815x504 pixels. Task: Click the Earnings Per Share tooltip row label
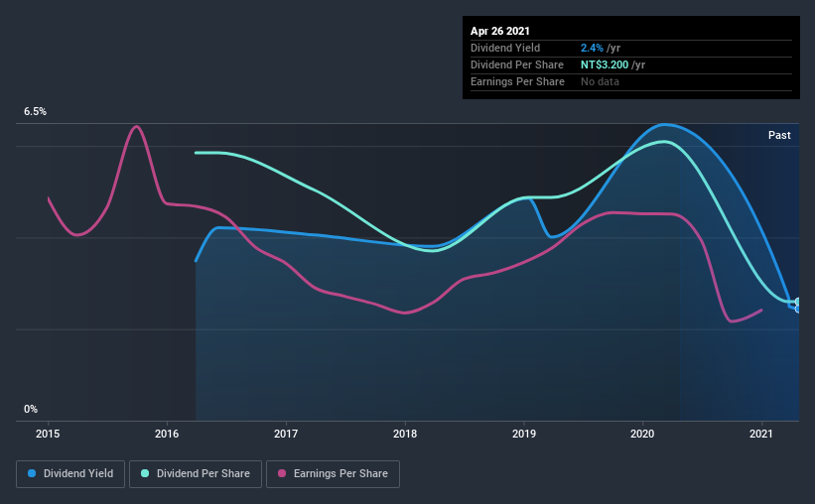pos(518,81)
